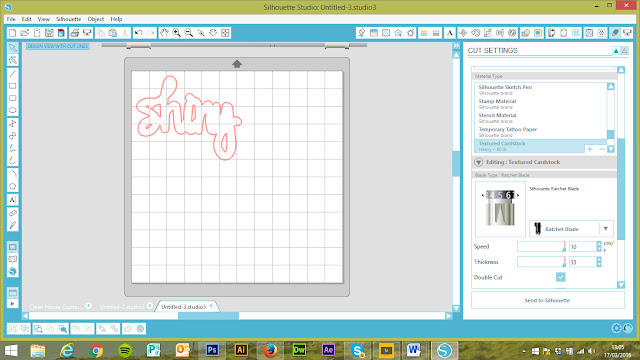Toggle the Double Cut checkbox
This screenshot has width=640, height=360.
[x=560, y=277]
